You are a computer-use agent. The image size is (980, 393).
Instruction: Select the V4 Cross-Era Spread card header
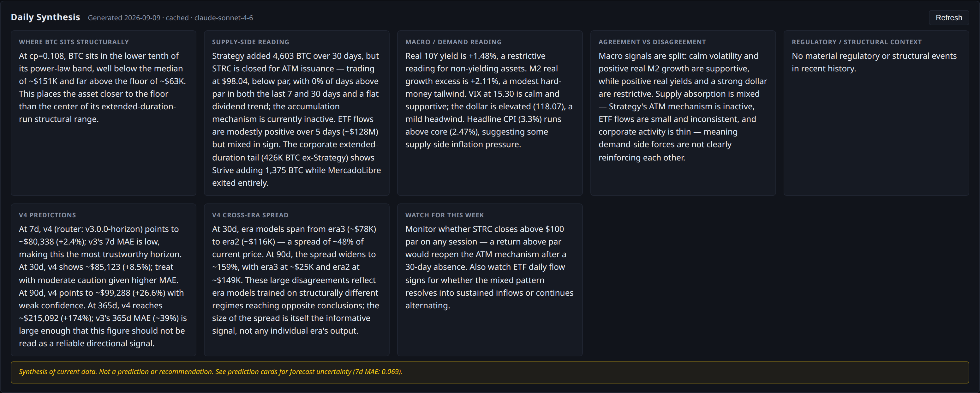coord(250,215)
